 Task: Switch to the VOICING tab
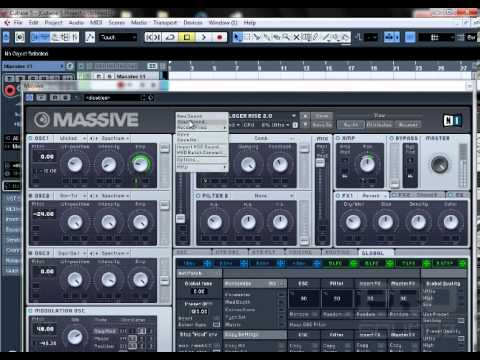click(302, 253)
